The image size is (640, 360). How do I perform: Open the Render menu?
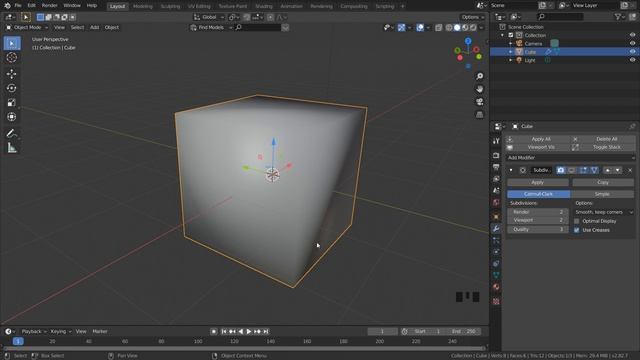49,6
